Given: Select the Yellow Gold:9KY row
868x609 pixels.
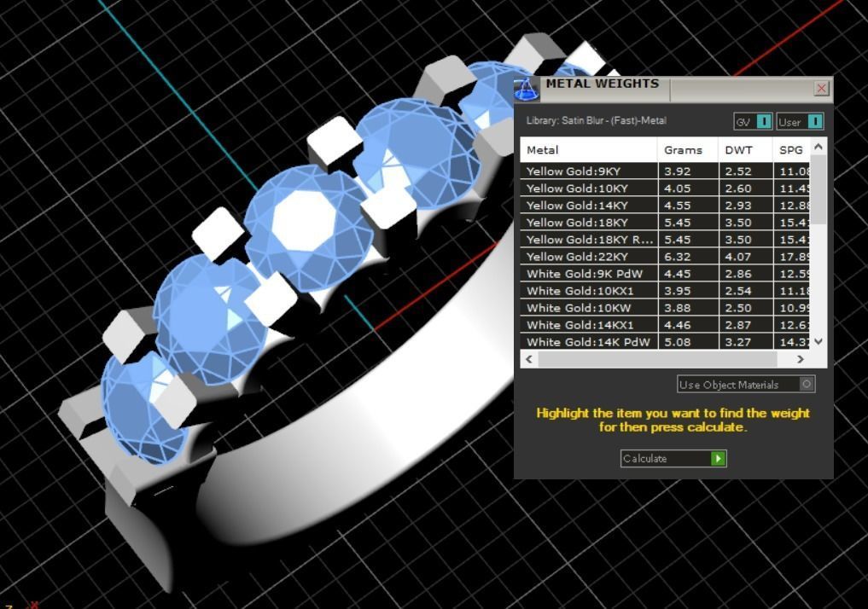Looking at the screenshot, I should (665, 171).
